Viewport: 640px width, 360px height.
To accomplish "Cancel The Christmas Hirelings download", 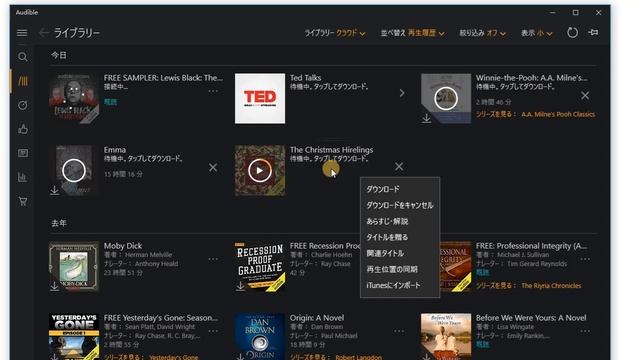I will point(399,167).
